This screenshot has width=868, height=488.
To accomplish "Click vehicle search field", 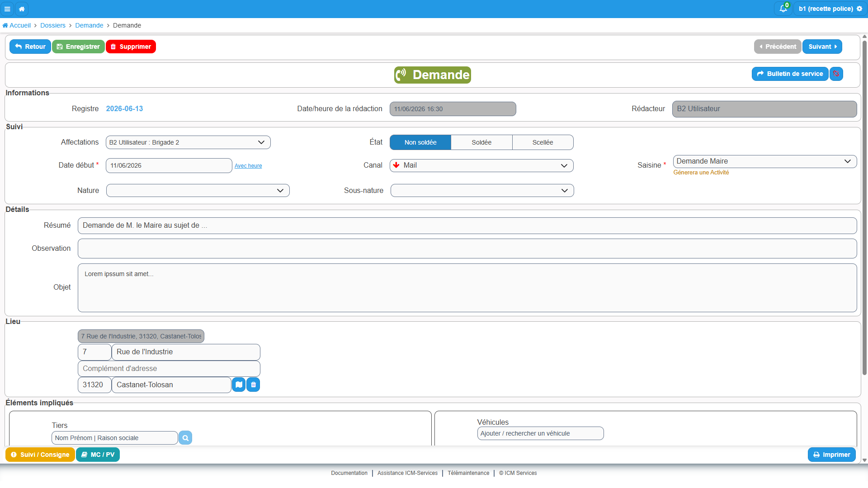I will pyautogui.click(x=541, y=433).
